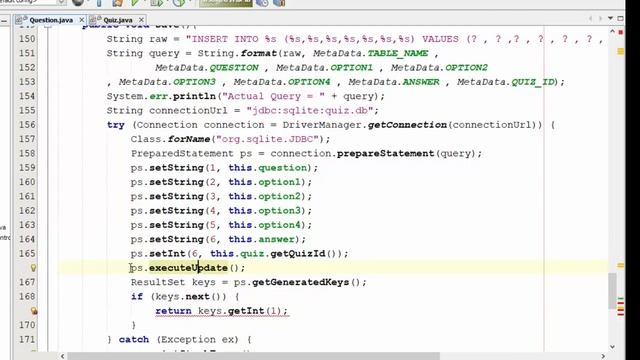
Task: Open the document list dropdown arrow in the tab bar
Action: pos(610,18)
